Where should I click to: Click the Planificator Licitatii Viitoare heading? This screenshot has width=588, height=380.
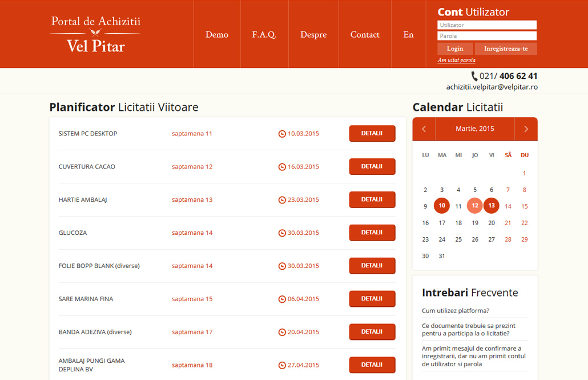tap(124, 107)
